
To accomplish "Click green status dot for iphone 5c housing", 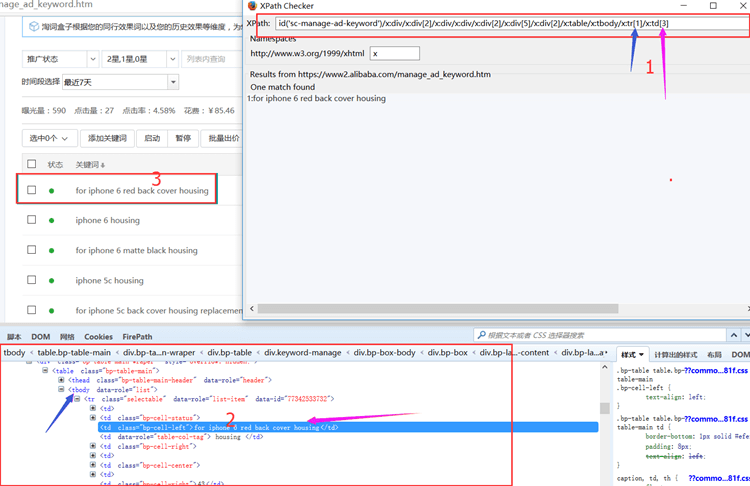I will coord(52,281).
